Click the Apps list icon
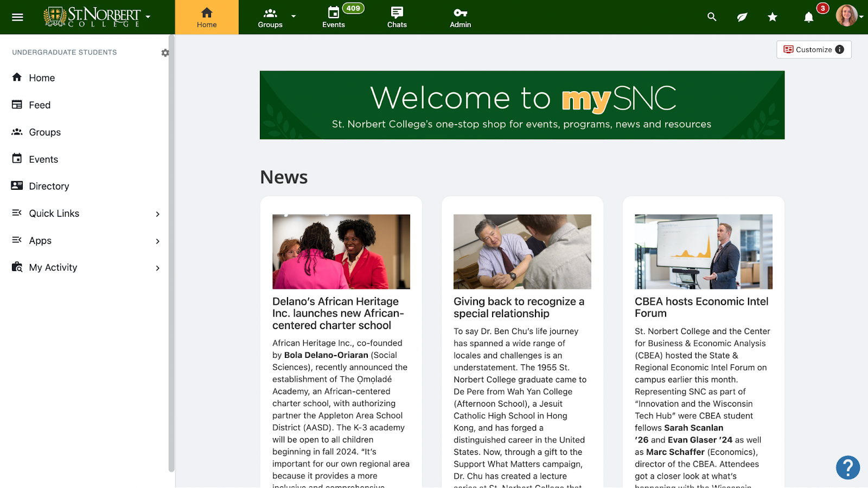This screenshot has width=868, height=488. (17, 240)
